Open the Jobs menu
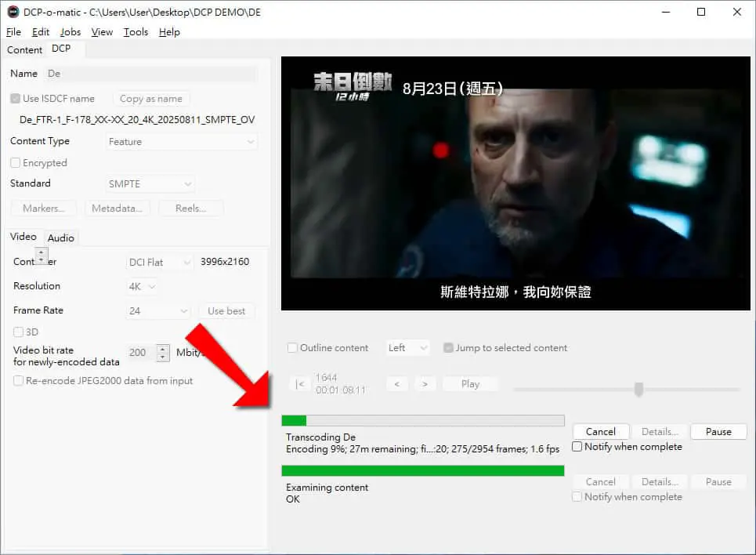 point(71,32)
